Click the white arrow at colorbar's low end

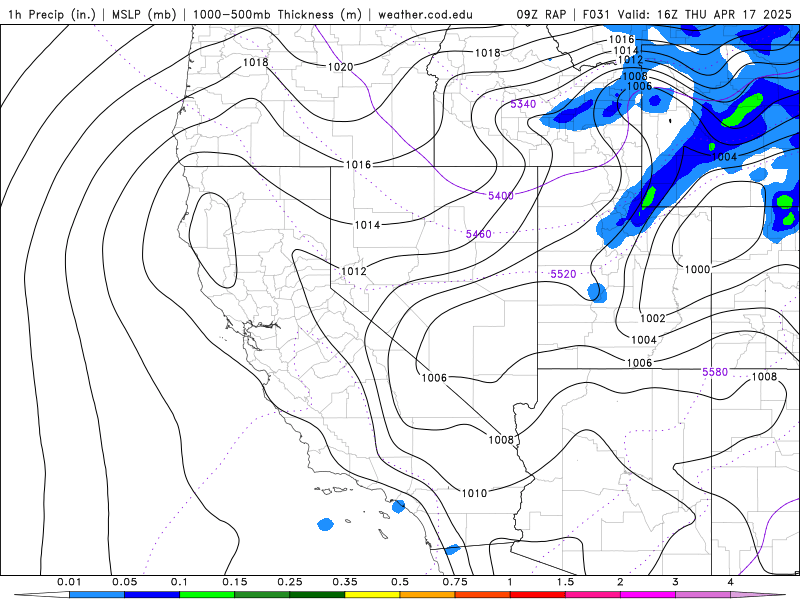tap(42, 595)
